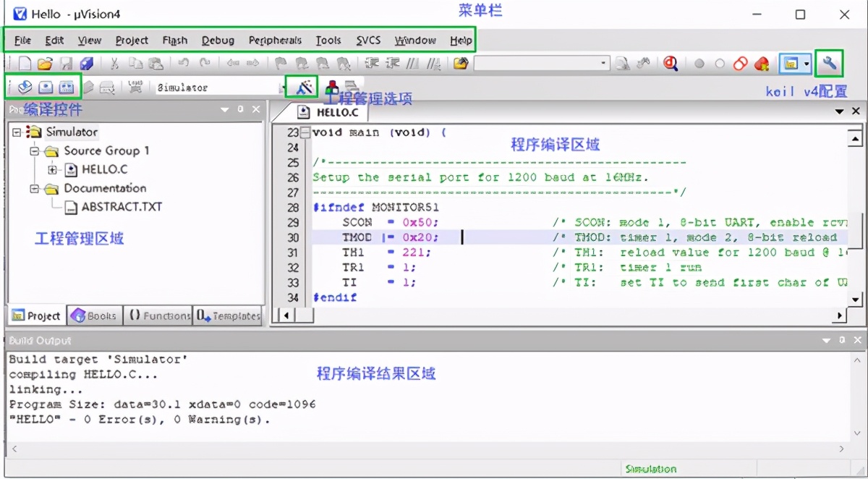Click the 'Program Size: data=30.1' output line
The width and height of the screenshot is (868, 479).
pyautogui.click(x=162, y=404)
